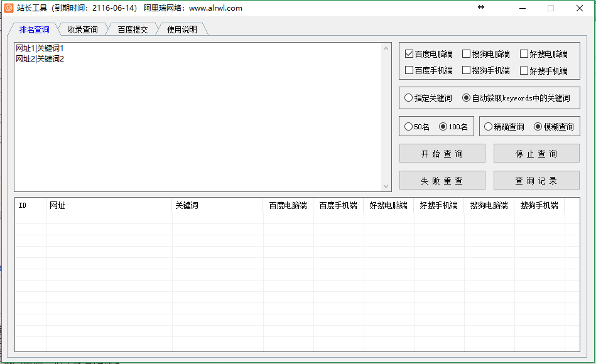The height and width of the screenshot is (364, 596).
Task: Open 查询记录 query history
Action: click(x=536, y=181)
